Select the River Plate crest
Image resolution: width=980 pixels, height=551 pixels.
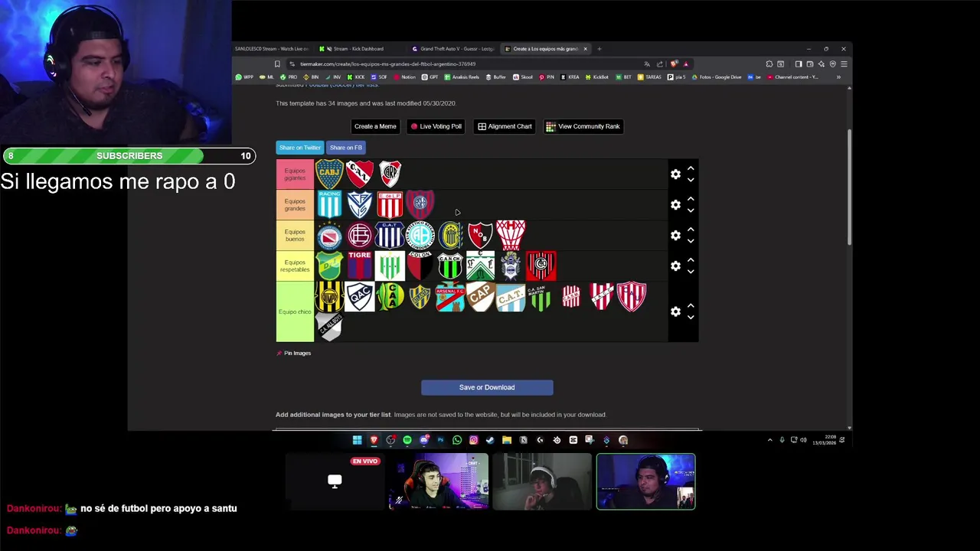click(x=390, y=174)
